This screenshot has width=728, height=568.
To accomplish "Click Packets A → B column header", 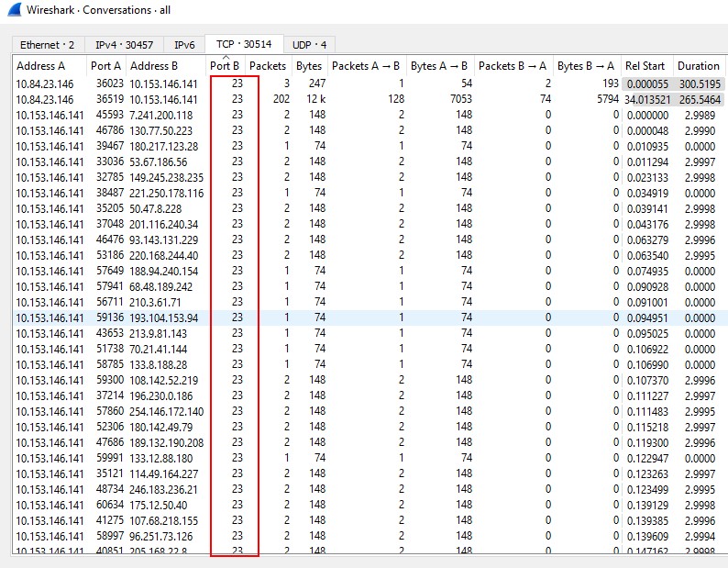I will pos(365,66).
